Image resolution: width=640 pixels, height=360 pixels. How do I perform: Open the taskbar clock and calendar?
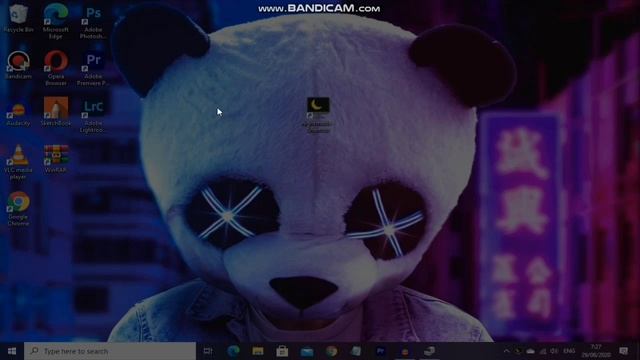(x=596, y=351)
